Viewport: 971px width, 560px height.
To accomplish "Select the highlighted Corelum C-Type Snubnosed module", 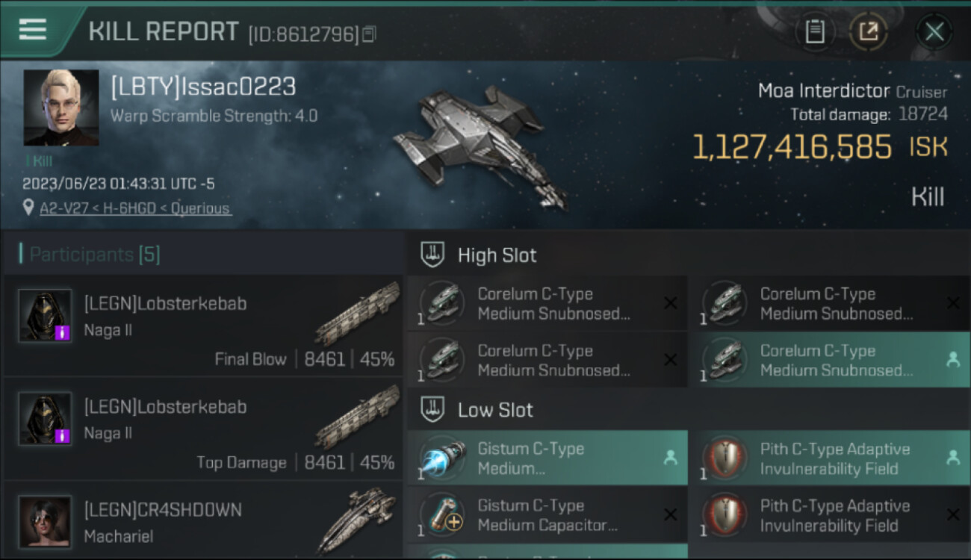I will [x=829, y=360].
